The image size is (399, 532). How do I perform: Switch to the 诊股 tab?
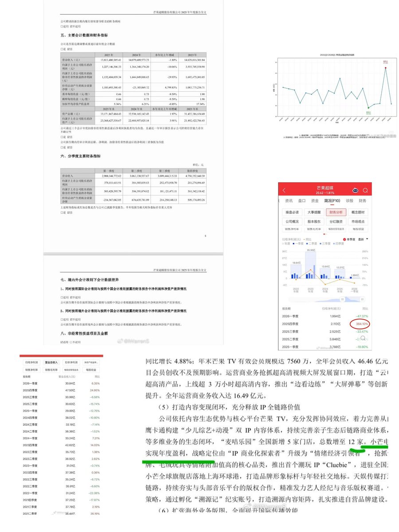[x=349, y=201]
